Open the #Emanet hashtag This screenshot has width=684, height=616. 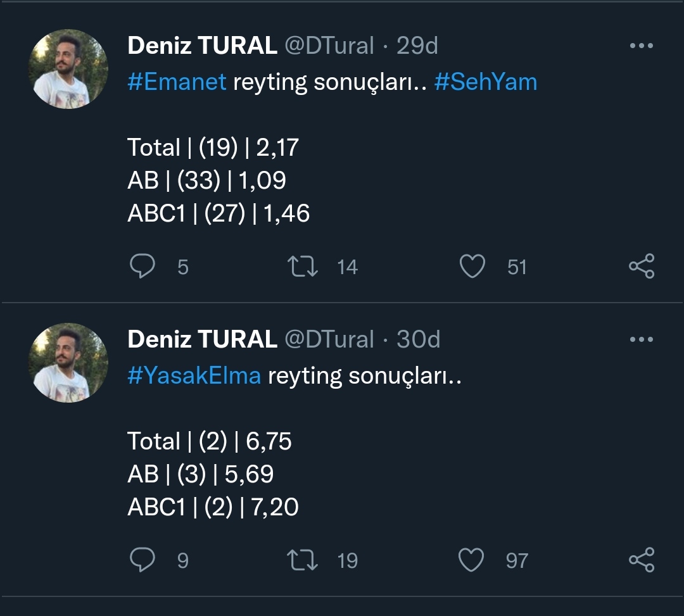tap(177, 82)
